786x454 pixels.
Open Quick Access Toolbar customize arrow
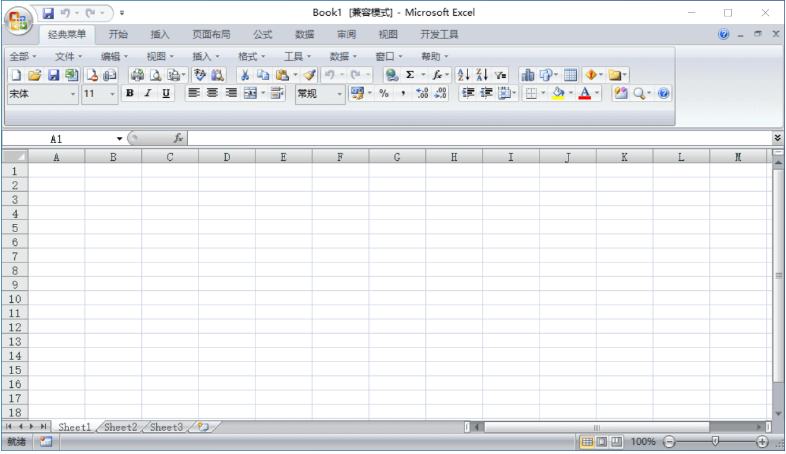(x=122, y=13)
